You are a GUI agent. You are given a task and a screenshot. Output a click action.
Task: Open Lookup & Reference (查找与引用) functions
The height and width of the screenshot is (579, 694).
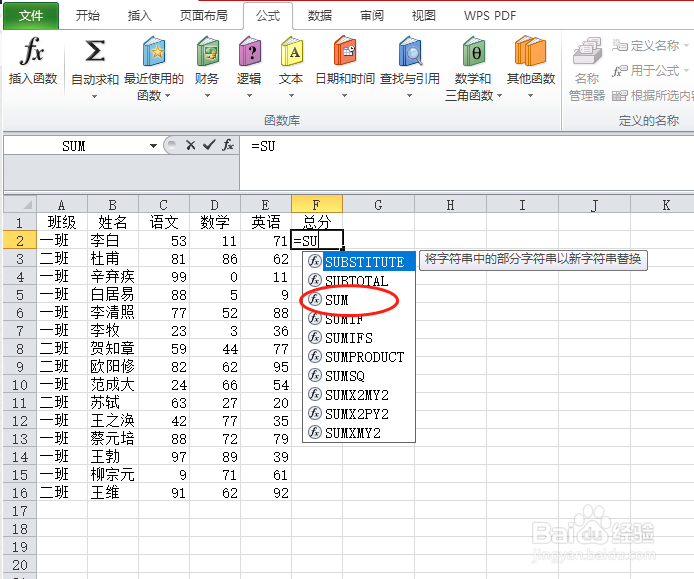[x=410, y=51]
